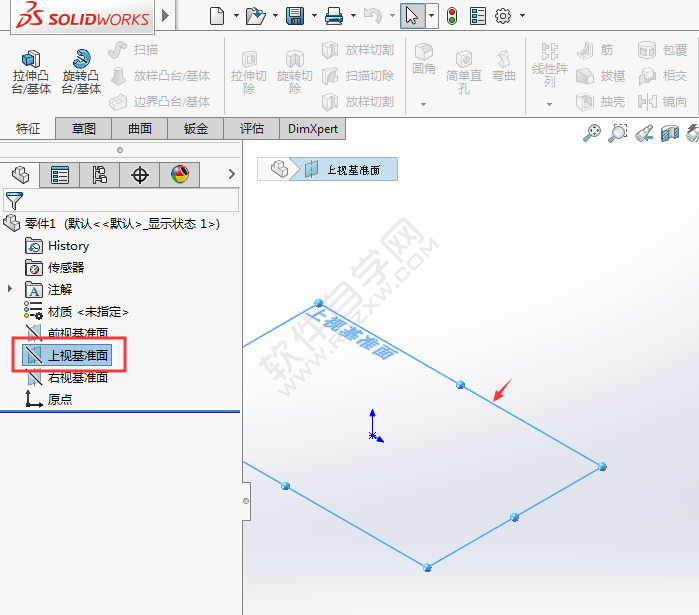The height and width of the screenshot is (615, 699).
Task: Open DisplayManager color ball tab
Action: [180, 175]
